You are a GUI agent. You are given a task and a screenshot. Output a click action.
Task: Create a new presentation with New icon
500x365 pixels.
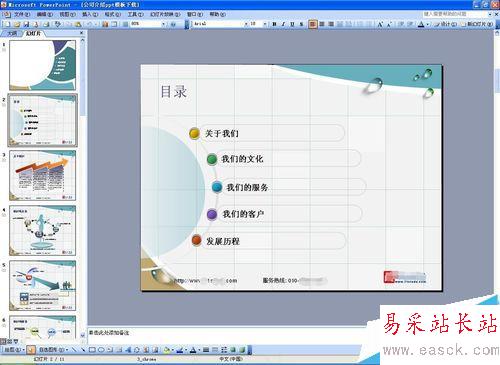point(7,24)
